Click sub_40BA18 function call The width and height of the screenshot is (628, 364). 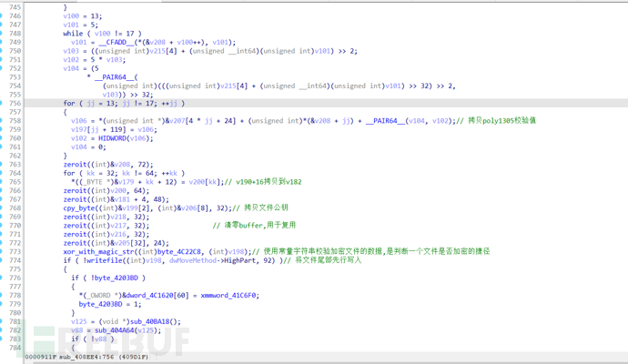click(154, 321)
